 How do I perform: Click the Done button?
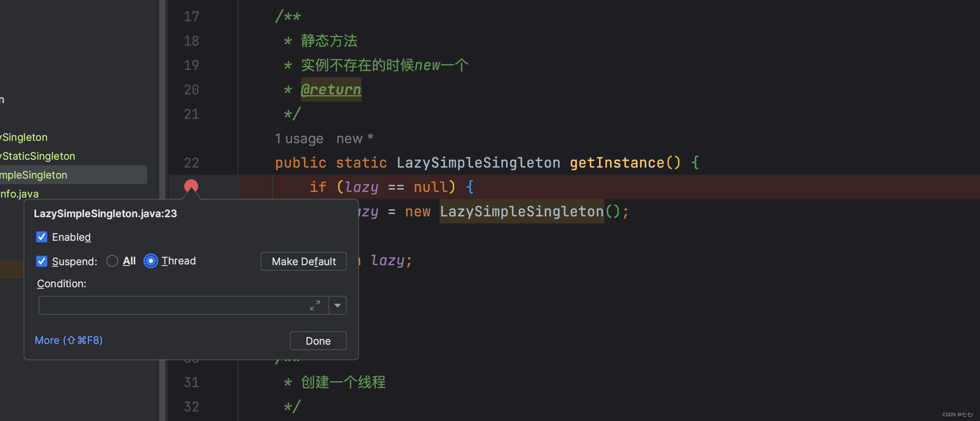318,341
